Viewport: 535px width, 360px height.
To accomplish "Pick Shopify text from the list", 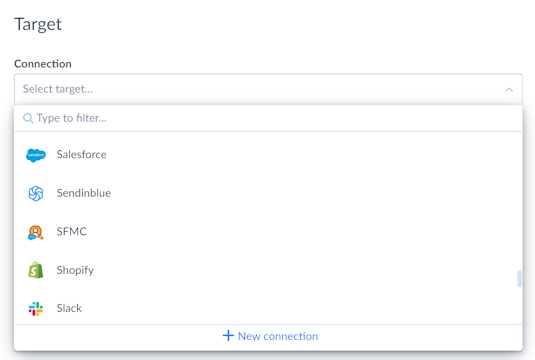I will click(75, 270).
